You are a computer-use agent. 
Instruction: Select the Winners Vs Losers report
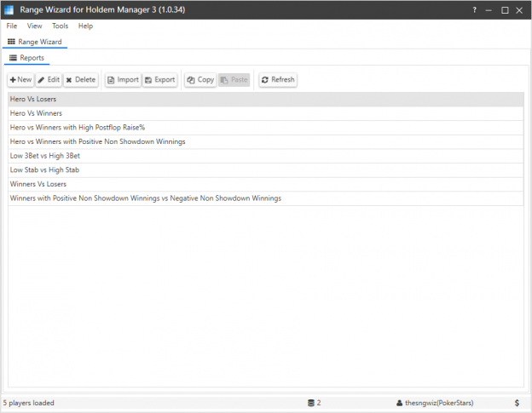click(x=266, y=184)
